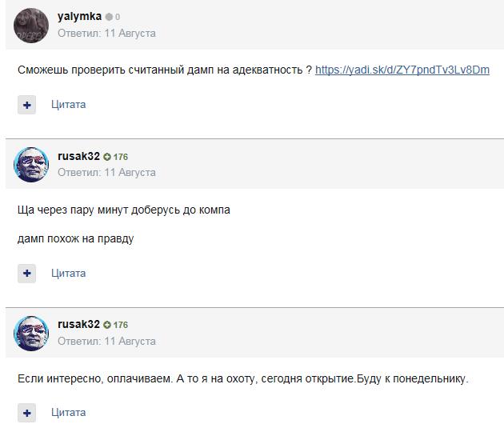Click plus button under 'дамп похож на правду'
Viewport: 504px width, 432px height.
27,274
